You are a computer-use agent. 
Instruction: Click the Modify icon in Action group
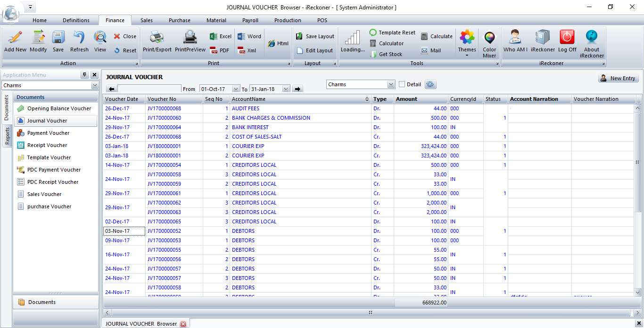click(x=38, y=38)
